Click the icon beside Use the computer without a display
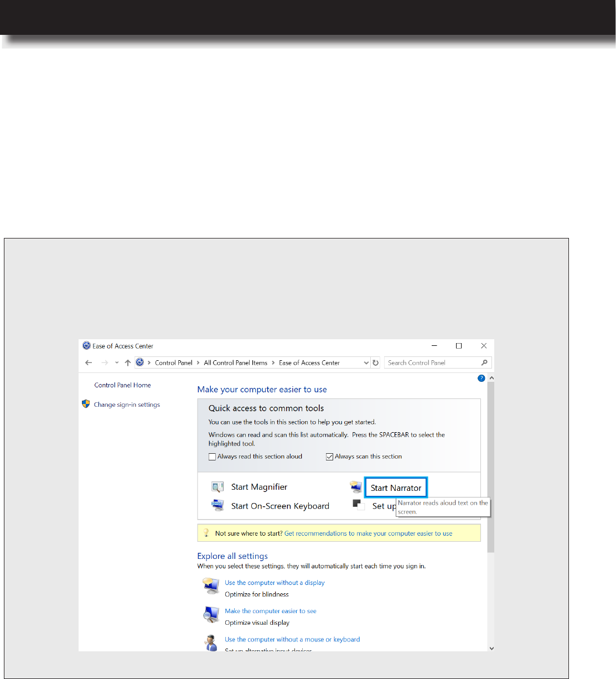This screenshot has width=616, height=679. point(211,585)
